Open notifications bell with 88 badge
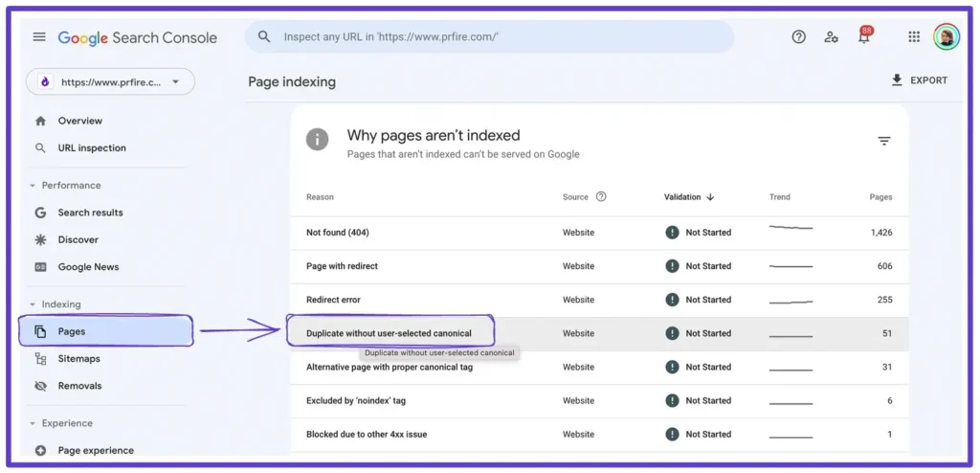 click(864, 36)
